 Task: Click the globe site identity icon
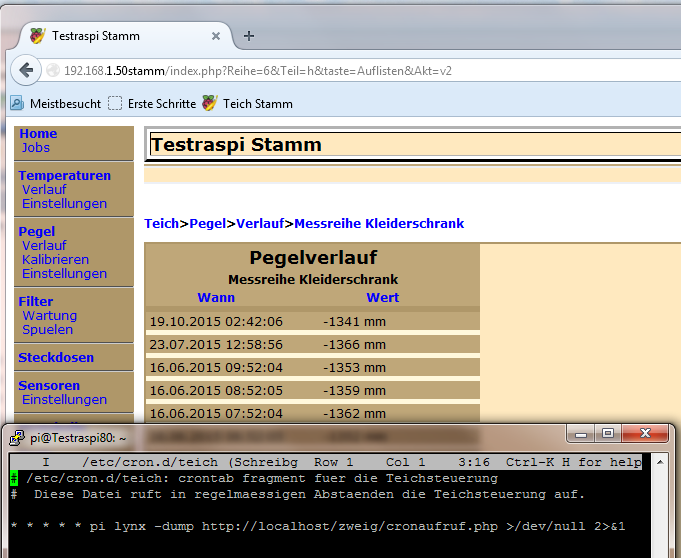coord(53,71)
